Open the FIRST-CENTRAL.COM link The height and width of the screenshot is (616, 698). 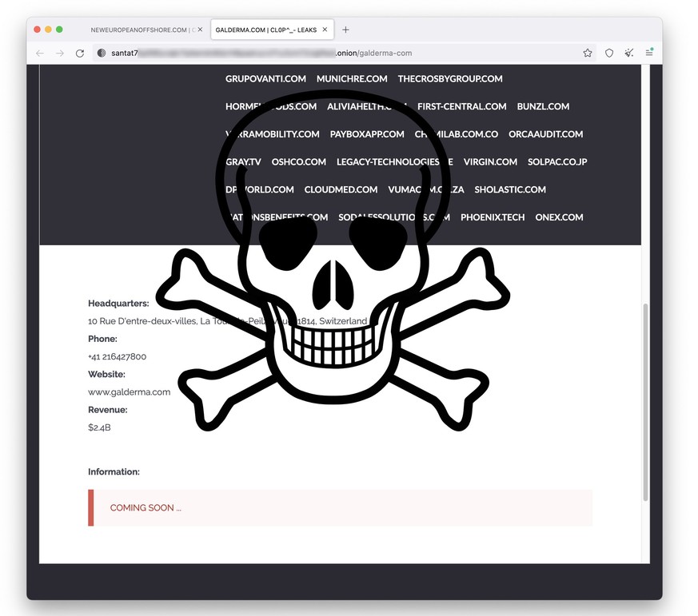tap(461, 106)
